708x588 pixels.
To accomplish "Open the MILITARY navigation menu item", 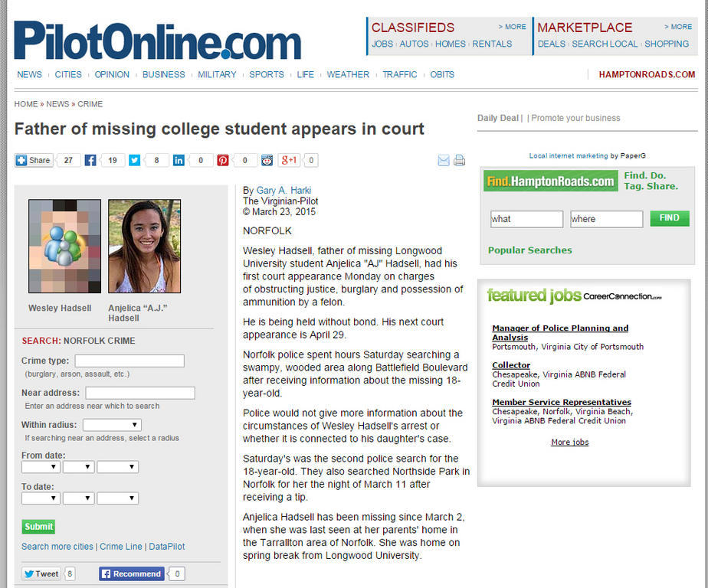I will click(217, 74).
